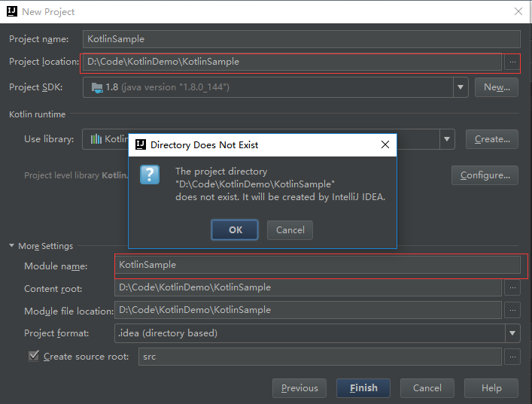Cancel the Directory Does Not Exist dialog
Image resolution: width=532 pixels, height=404 pixels.
(x=290, y=230)
